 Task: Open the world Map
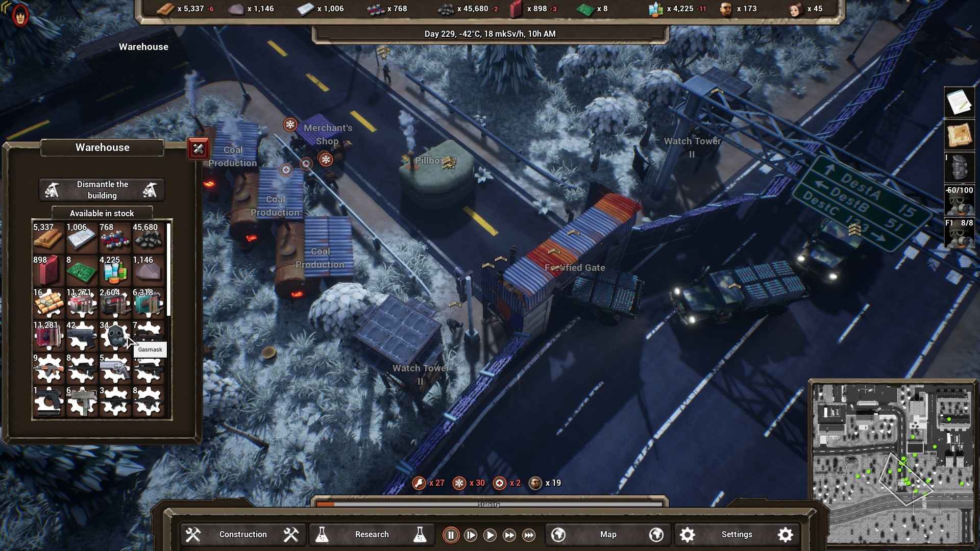pos(607,535)
